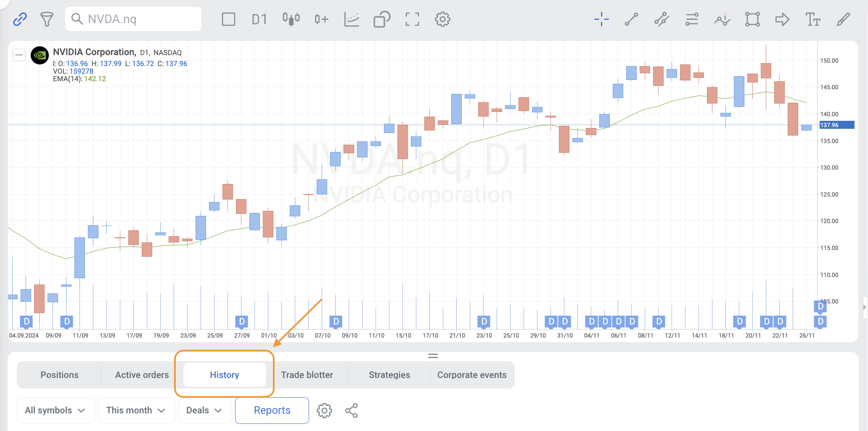868x431 pixels.
Task: Click the share icon in History
Action: click(352, 410)
